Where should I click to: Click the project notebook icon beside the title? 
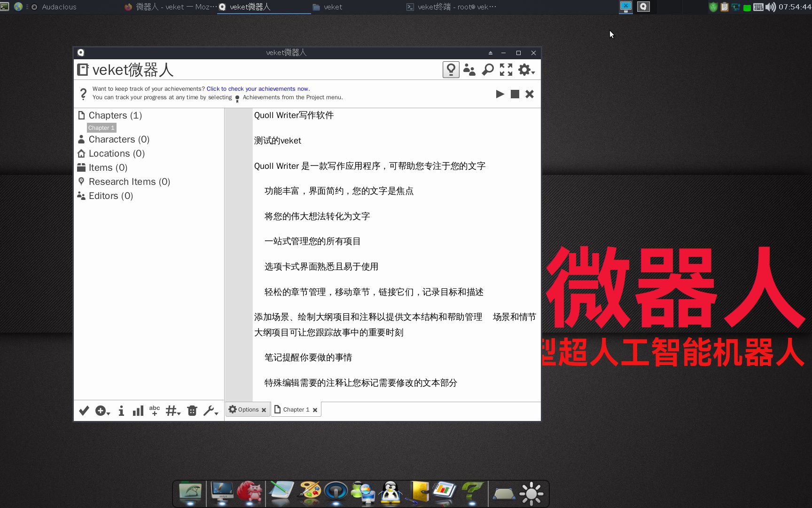[x=83, y=70]
